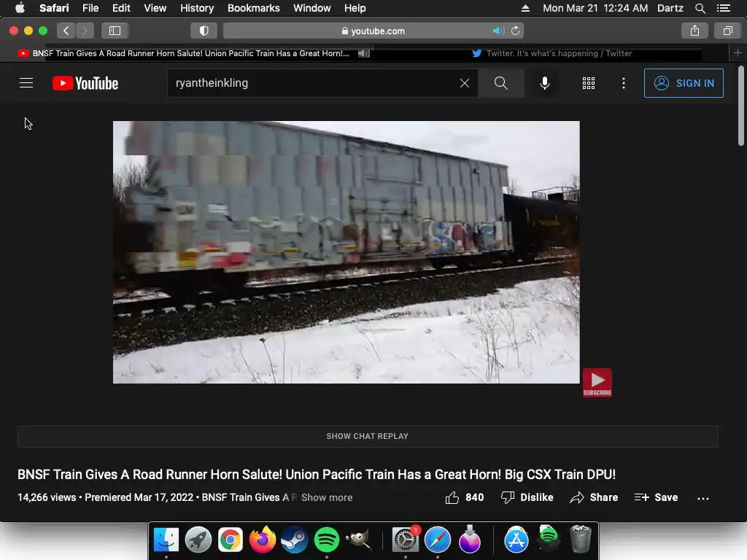Click the Subscribe watermark icon on video
747x560 pixels.
597,382
